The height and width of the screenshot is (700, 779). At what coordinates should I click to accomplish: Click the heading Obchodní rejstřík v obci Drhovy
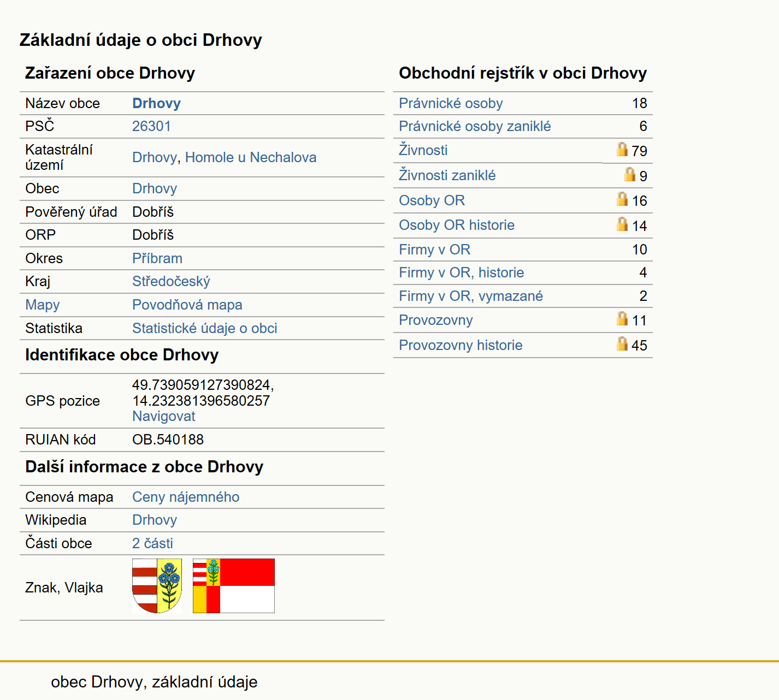click(x=523, y=73)
